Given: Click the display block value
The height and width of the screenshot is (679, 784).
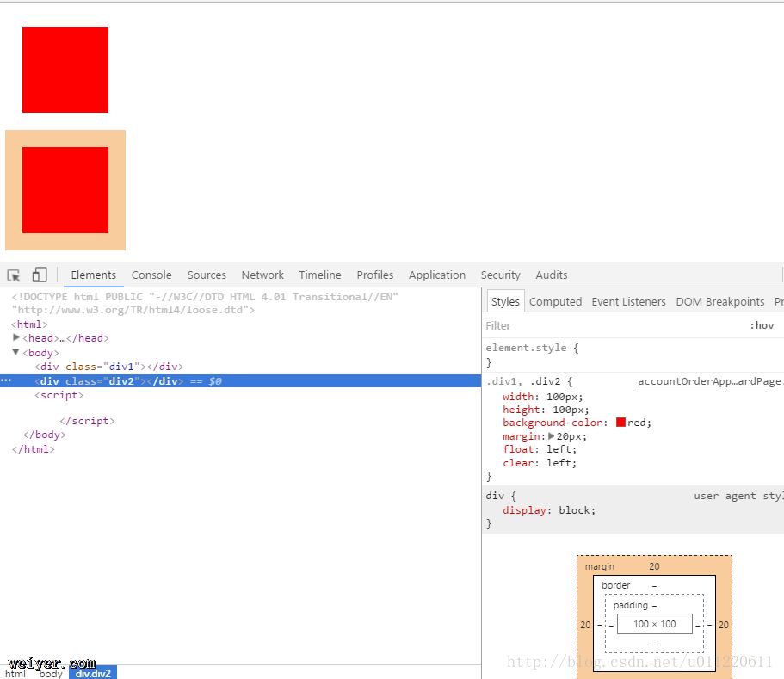Looking at the screenshot, I should pyautogui.click(x=575, y=510).
